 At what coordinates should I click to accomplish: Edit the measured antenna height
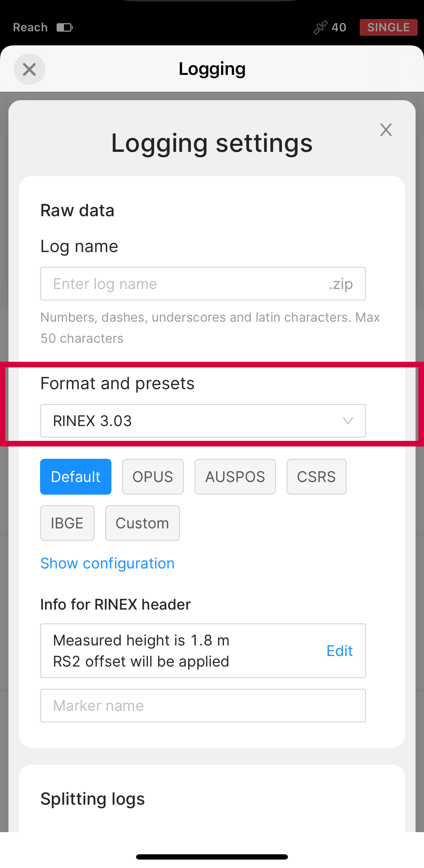click(339, 651)
